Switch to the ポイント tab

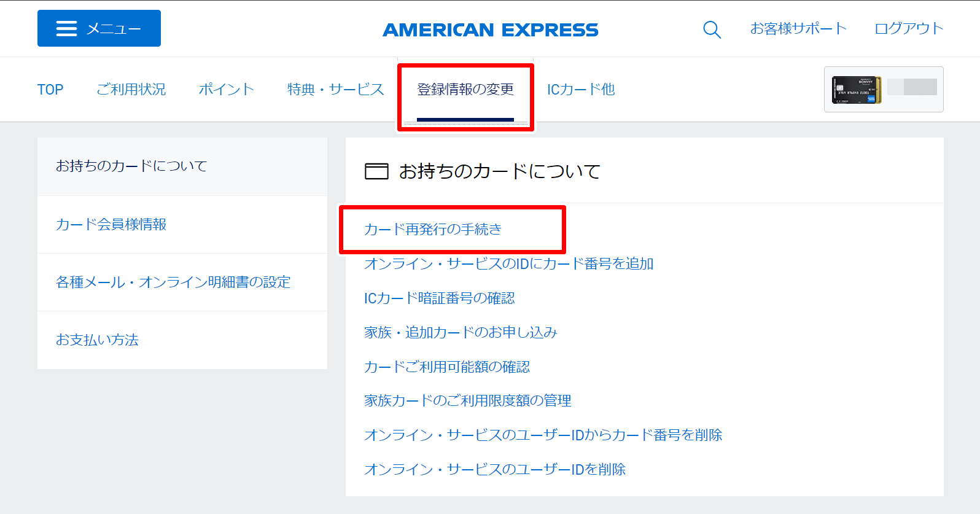(226, 90)
